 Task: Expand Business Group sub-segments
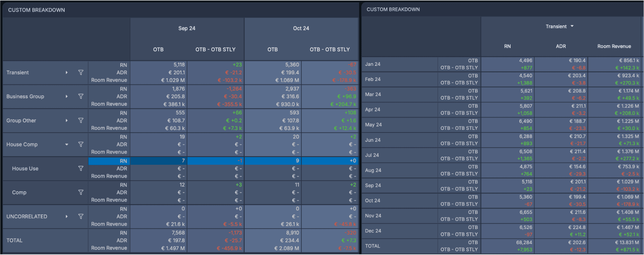pyautogui.click(x=67, y=96)
